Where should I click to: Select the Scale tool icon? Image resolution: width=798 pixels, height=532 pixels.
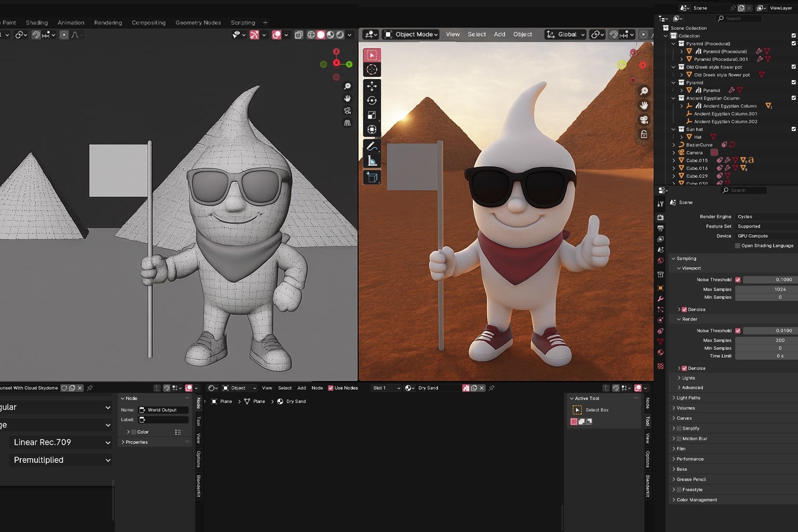[371, 115]
